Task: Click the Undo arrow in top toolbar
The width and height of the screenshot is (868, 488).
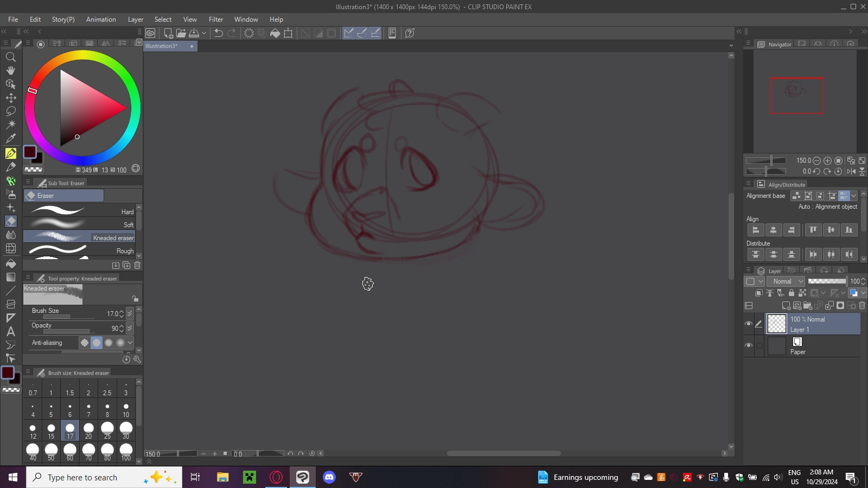Action: [x=219, y=33]
